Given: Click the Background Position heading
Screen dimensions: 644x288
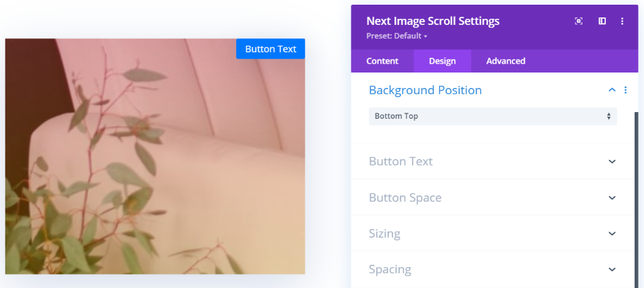Looking at the screenshot, I should coord(425,90).
